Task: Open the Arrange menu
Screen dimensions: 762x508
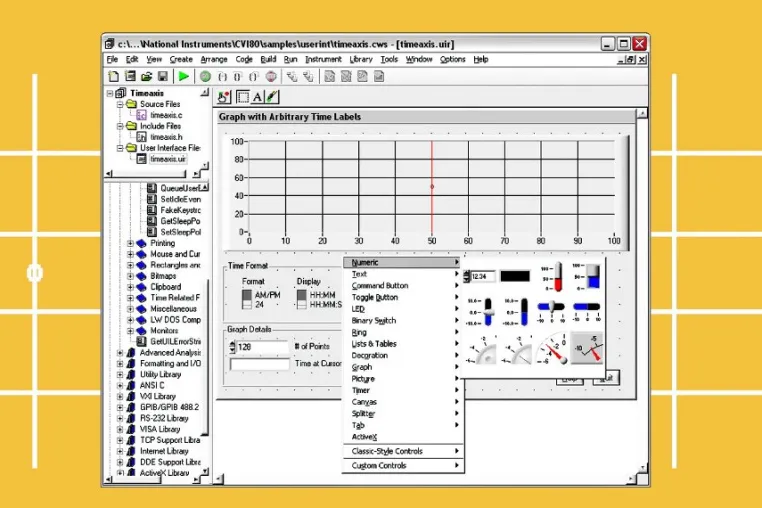Action: click(x=214, y=59)
